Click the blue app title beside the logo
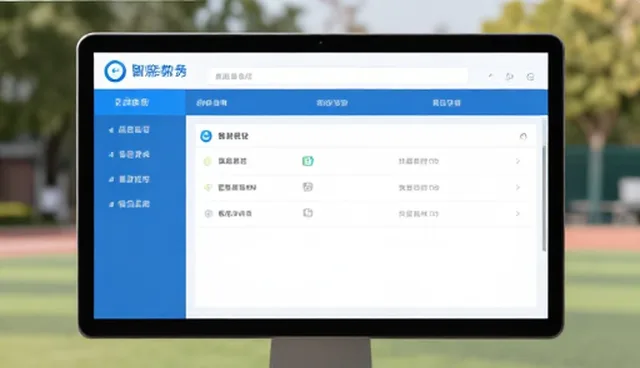 pos(159,71)
